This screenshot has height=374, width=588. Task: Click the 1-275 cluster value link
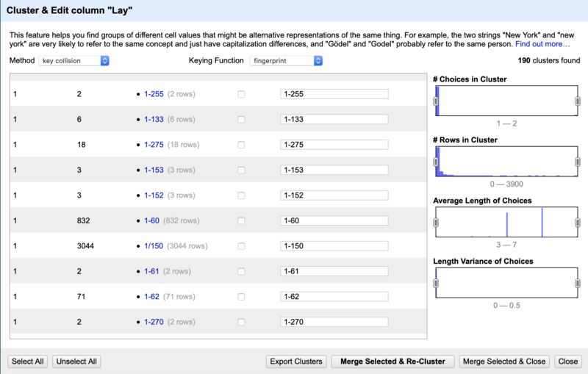154,145
